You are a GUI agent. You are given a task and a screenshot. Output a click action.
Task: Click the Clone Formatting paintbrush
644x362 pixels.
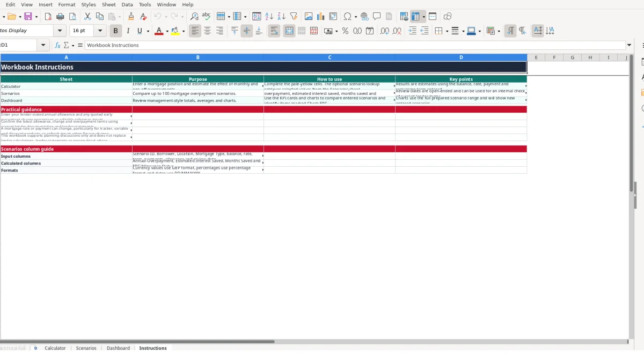tap(131, 17)
